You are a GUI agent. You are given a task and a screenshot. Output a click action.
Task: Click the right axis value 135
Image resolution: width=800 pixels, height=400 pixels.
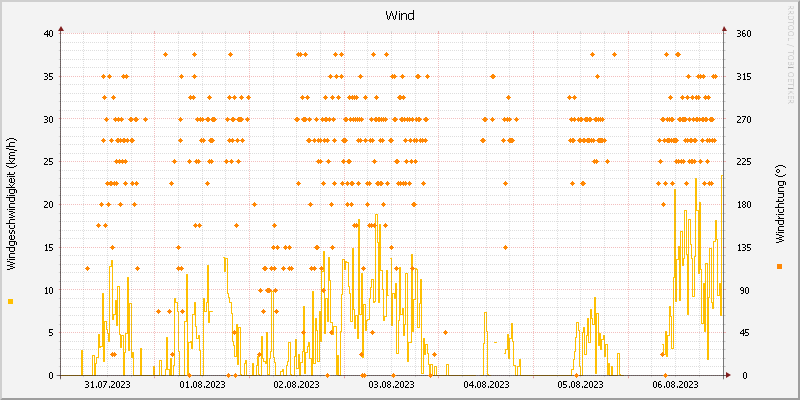point(744,247)
